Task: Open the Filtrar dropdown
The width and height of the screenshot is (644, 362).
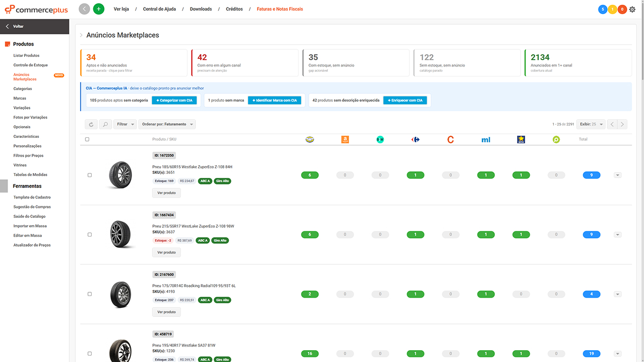Action: point(125,124)
